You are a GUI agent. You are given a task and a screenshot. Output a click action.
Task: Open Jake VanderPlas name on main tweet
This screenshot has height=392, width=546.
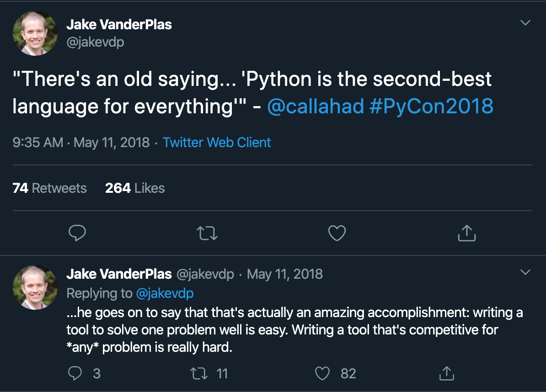pos(119,25)
